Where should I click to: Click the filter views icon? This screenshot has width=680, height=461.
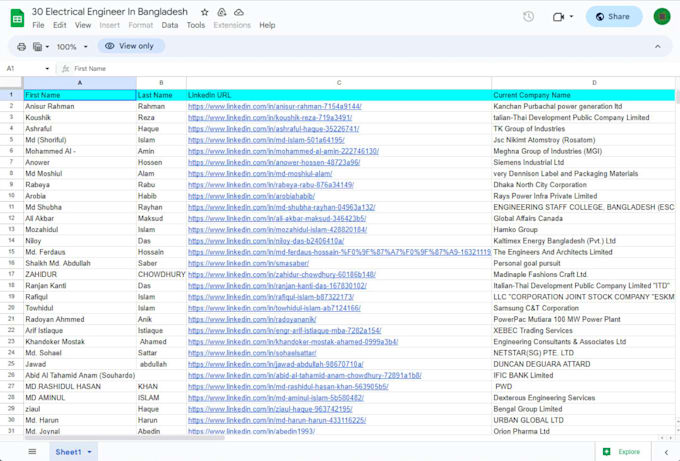pos(38,46)
